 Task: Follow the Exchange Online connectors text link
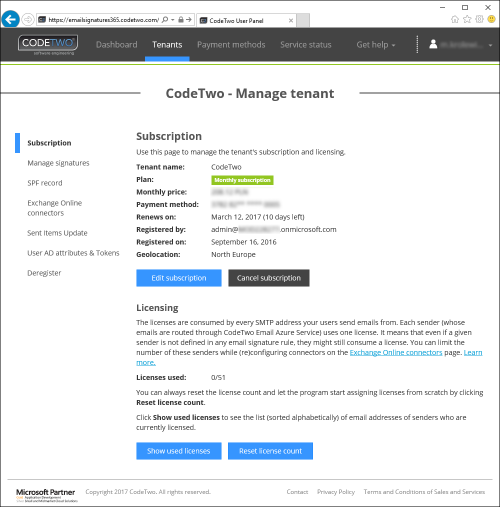pyautogui.click(x=396, y=352)
